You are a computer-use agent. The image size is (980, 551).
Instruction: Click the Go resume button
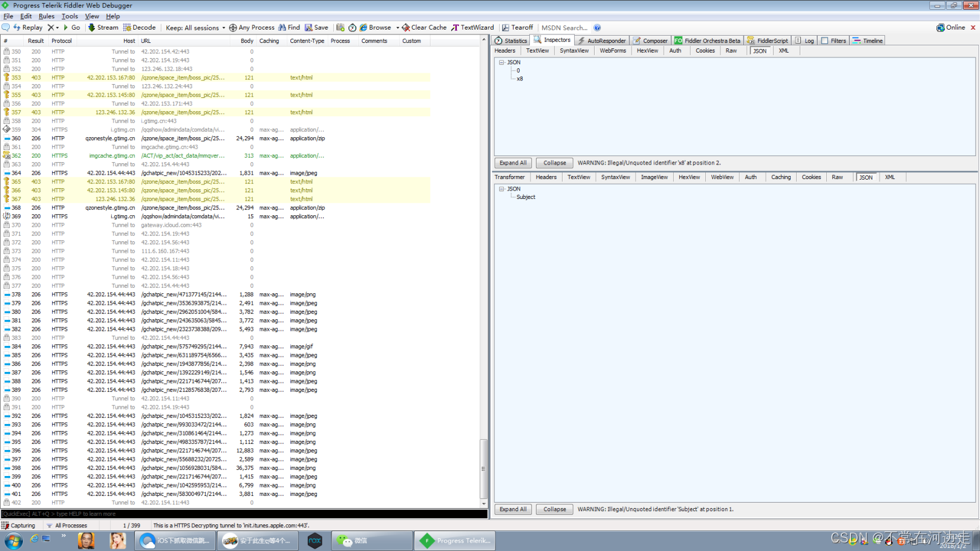click(x=71, y=28)
